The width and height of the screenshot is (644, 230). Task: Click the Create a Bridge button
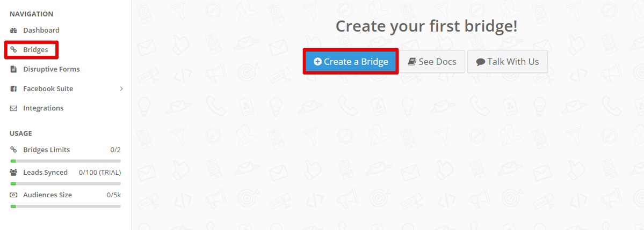coord(351,62)
